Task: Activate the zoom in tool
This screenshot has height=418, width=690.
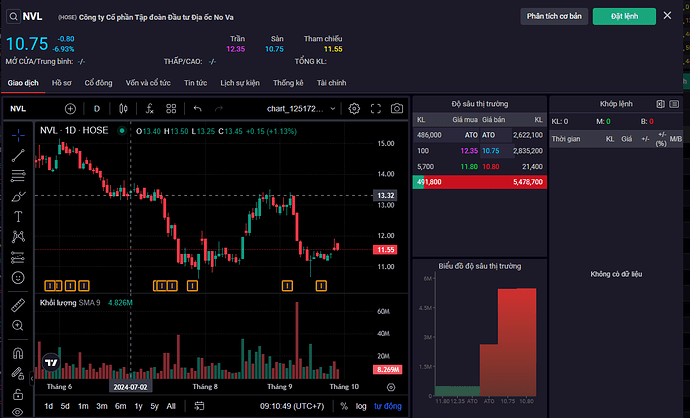Action: [x=18, y=325]
